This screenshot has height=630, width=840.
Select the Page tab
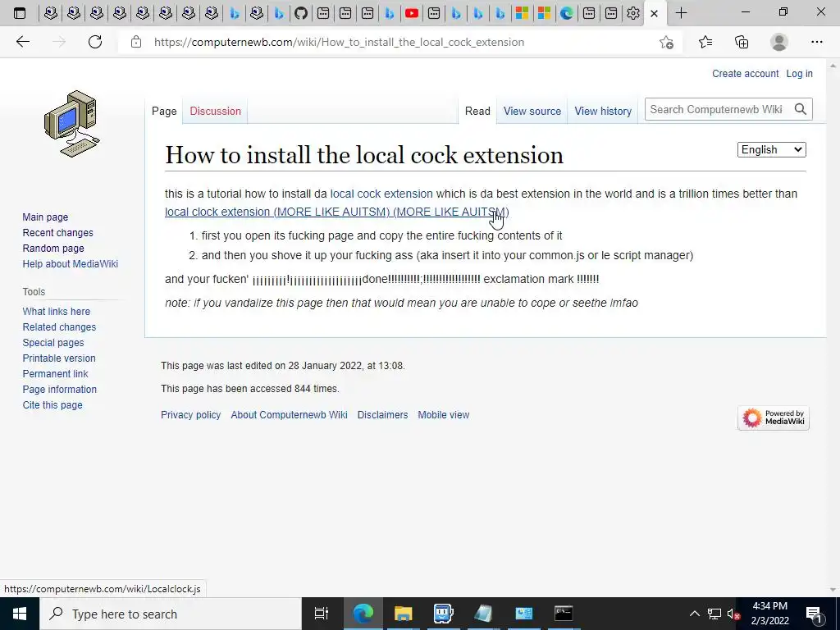click(x=164, y=111)
